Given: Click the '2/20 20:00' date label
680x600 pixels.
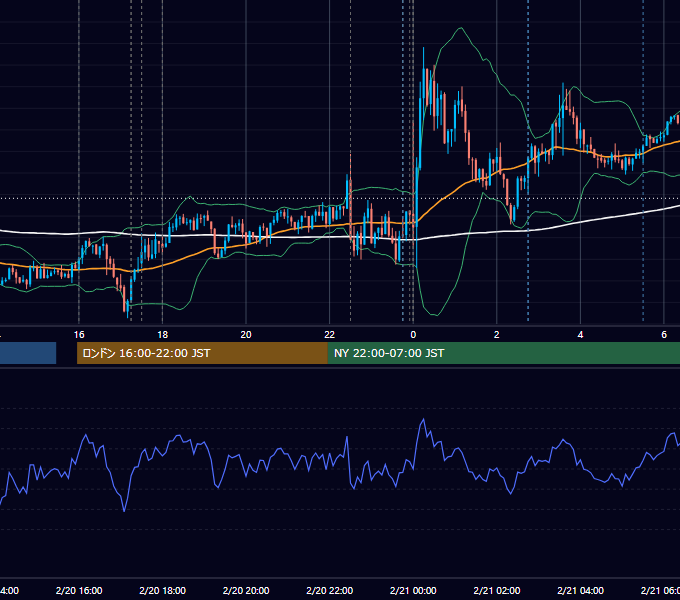Looking at the screenshot, I should (246, 590).
